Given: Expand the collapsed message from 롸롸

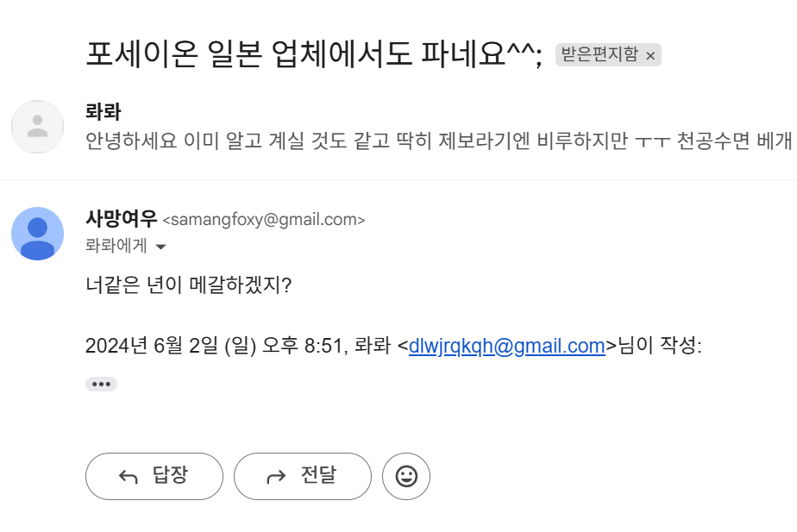Looking at the screenshot, I should (431, 139).
